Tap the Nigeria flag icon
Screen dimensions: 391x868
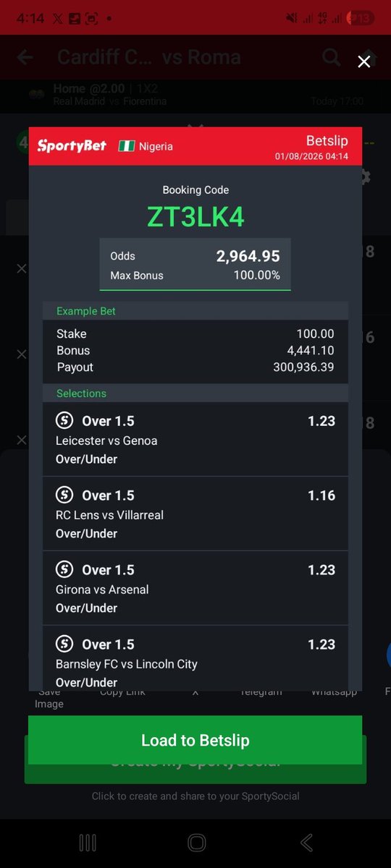pos(127,146)
